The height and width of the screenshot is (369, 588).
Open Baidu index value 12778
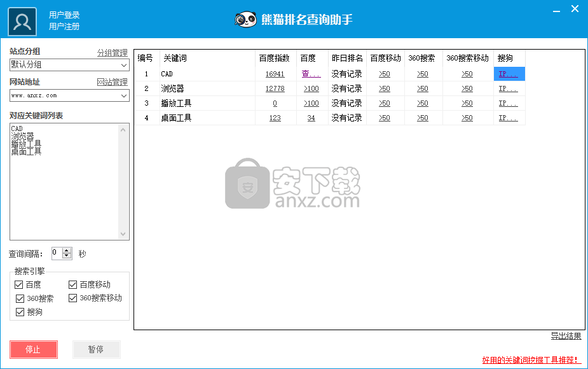click(x=275, y=88)
